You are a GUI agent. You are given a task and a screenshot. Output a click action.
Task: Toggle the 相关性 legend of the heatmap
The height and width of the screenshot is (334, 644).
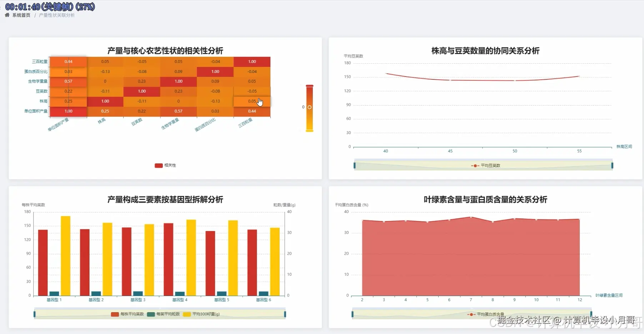(x=165, y=165)
